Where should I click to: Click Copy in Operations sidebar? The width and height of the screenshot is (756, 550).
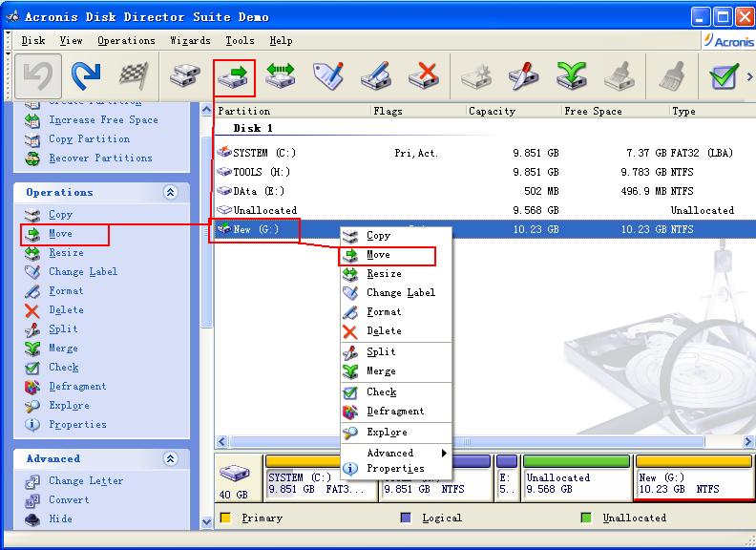(x=60, y=214)
